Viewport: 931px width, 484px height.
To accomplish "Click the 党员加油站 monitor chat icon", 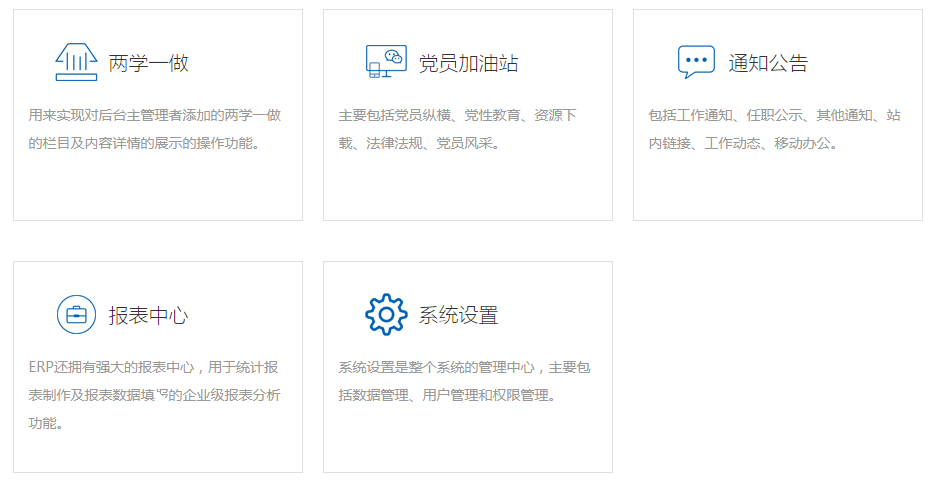I will tap(386, 62).
